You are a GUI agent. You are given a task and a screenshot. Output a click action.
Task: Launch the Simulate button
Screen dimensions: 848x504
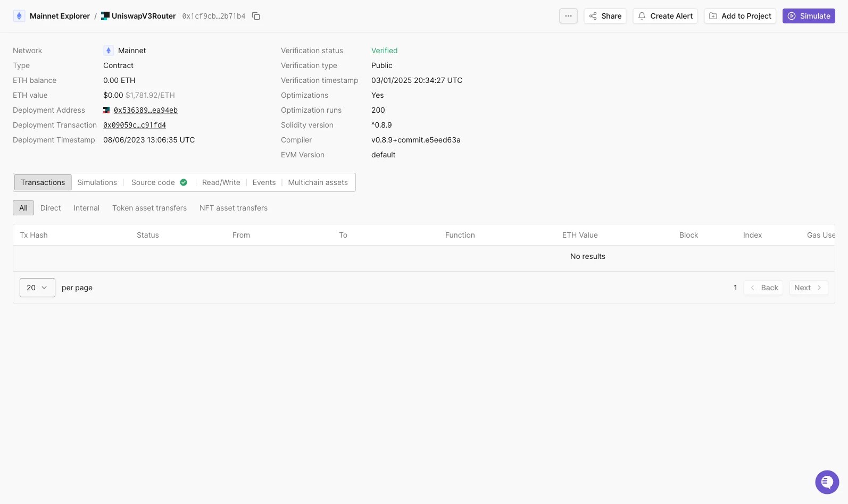coord(809,16)
